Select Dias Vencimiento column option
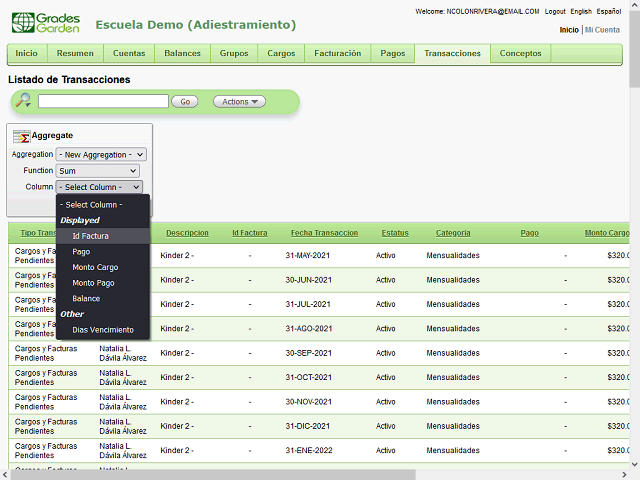640x480 pixels. [103, 330]
